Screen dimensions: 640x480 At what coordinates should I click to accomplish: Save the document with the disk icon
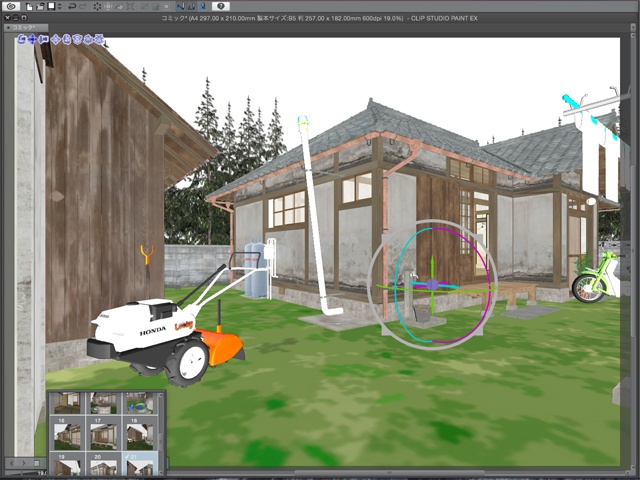[51, 6]
